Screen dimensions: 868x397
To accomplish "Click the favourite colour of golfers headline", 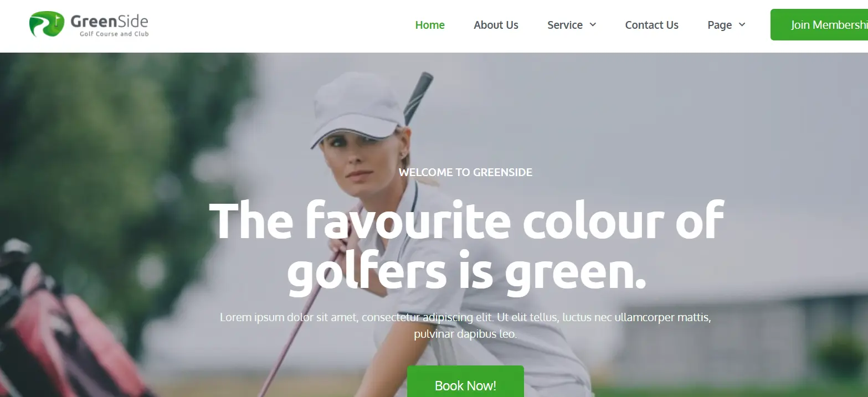I will [x=466, y=246].
